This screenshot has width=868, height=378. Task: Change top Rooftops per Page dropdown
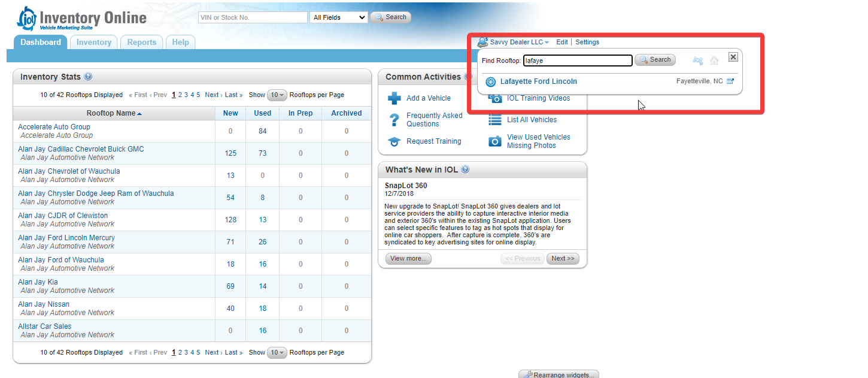277,95
